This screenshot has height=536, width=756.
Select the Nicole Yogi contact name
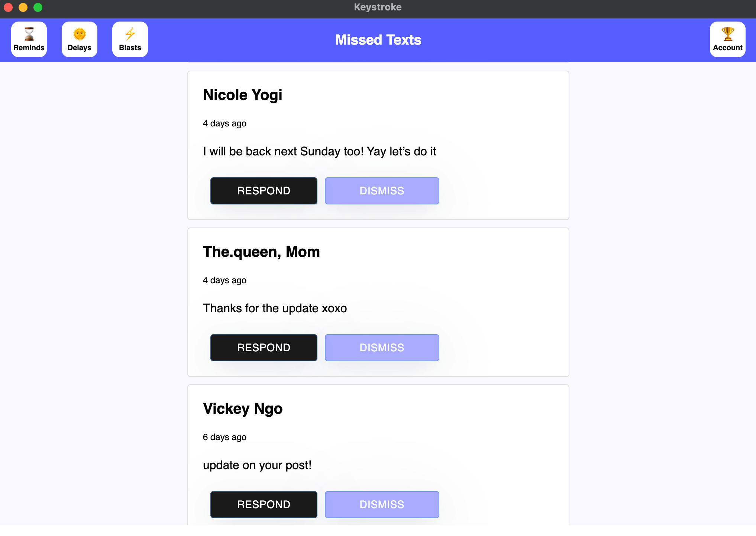point(242,95)
